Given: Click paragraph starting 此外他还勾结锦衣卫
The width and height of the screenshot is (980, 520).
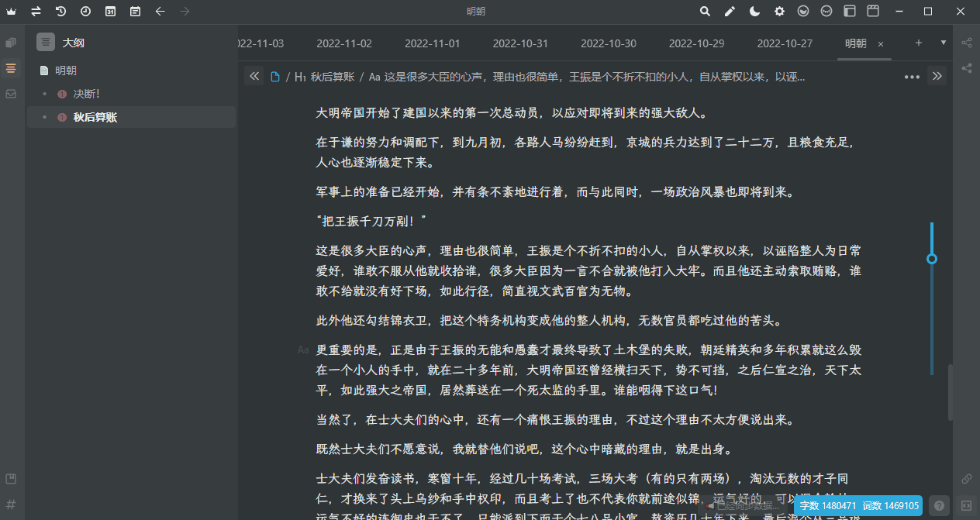Looking at the screenshot, I should click(549, 321).
